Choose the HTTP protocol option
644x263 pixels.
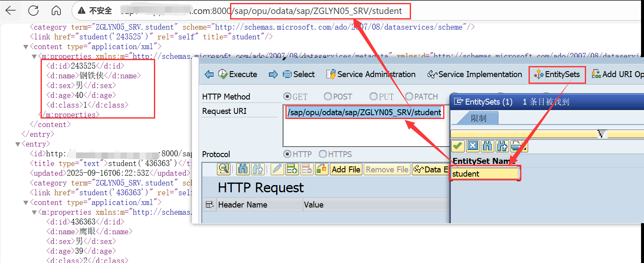(298, 154)
